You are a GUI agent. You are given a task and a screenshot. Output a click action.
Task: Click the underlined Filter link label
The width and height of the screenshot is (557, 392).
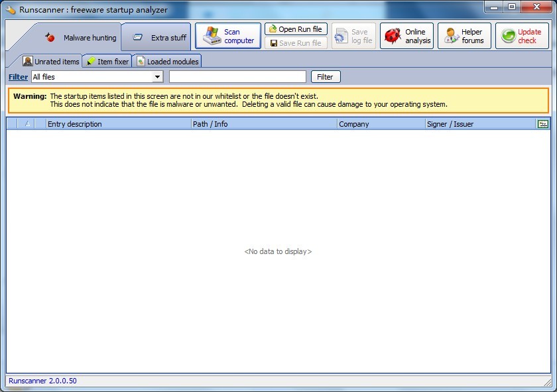point(18,77)
